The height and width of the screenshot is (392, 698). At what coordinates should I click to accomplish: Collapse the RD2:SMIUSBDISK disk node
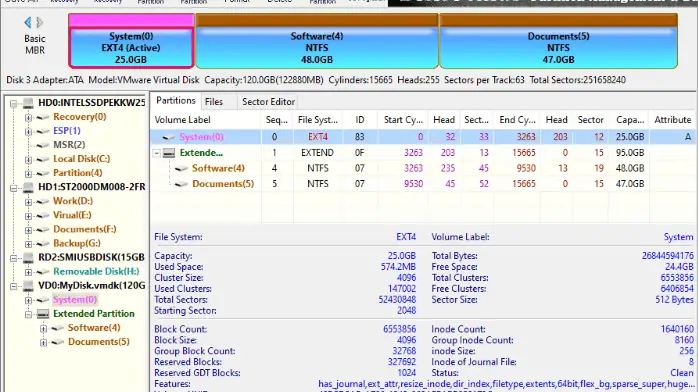coord(13,258)
